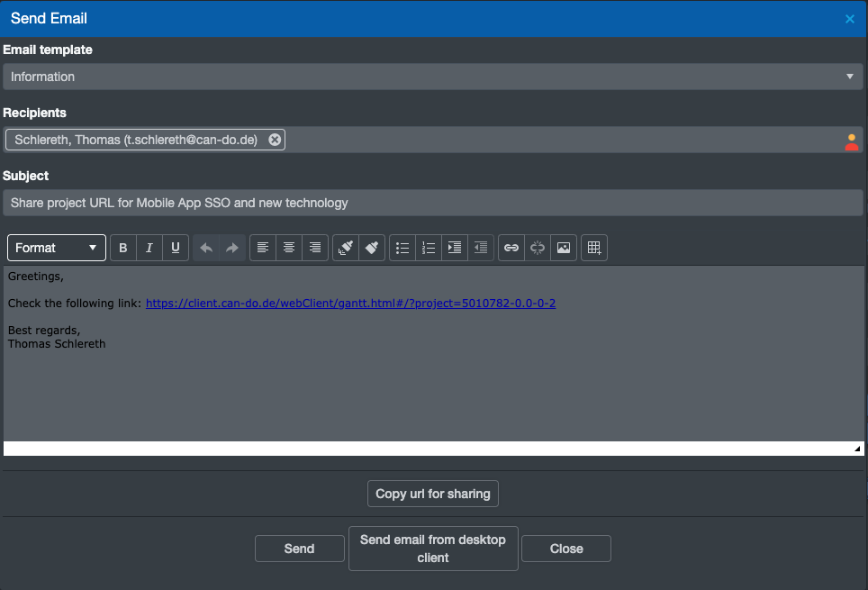Click the Subject input field

tap(433, 203)
